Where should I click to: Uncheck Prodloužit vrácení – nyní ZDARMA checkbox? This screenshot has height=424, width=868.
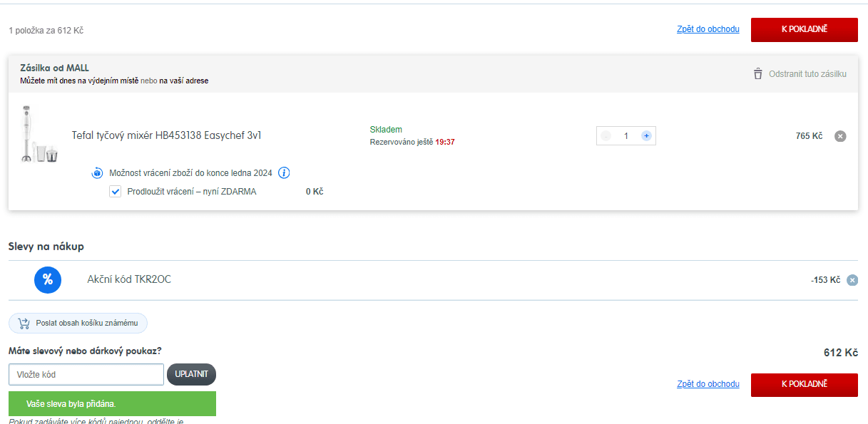pyautogui.click(x=115, y=192)
